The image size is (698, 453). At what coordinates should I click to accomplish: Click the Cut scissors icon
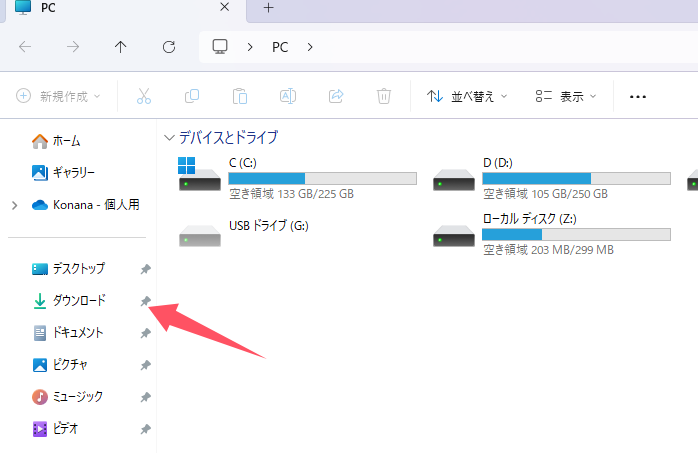pyautogui.click(x=144, y=96)
